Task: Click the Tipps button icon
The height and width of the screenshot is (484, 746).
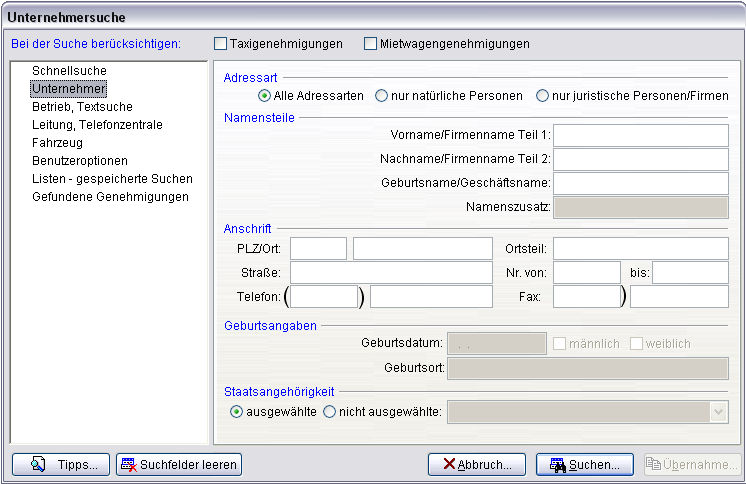Action: (39, 464)
